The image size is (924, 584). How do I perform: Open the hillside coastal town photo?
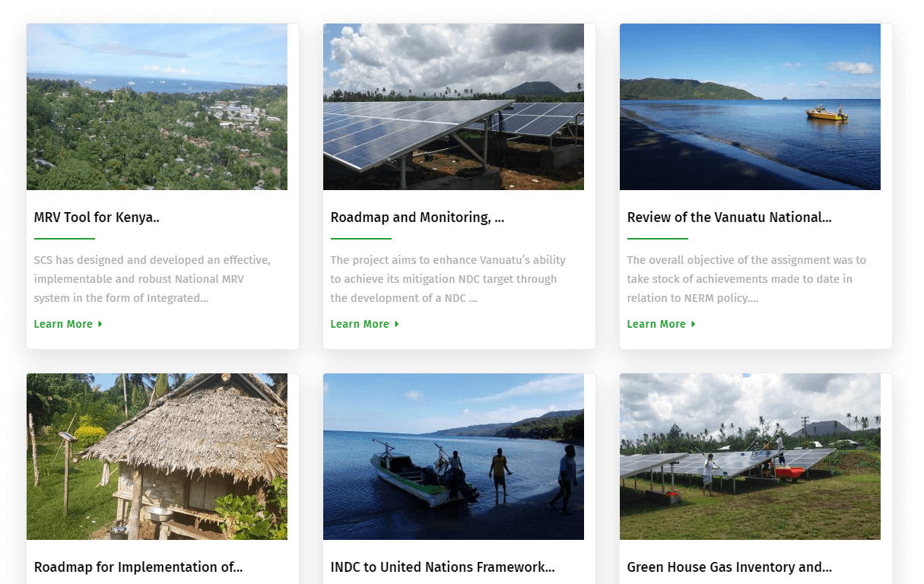(157, 106)
